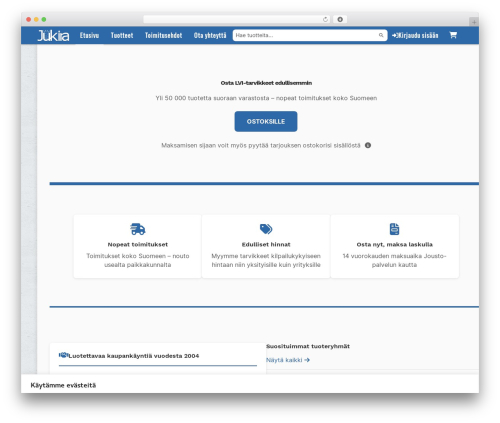Open a new browser tab with plus

tap(474, 22)
